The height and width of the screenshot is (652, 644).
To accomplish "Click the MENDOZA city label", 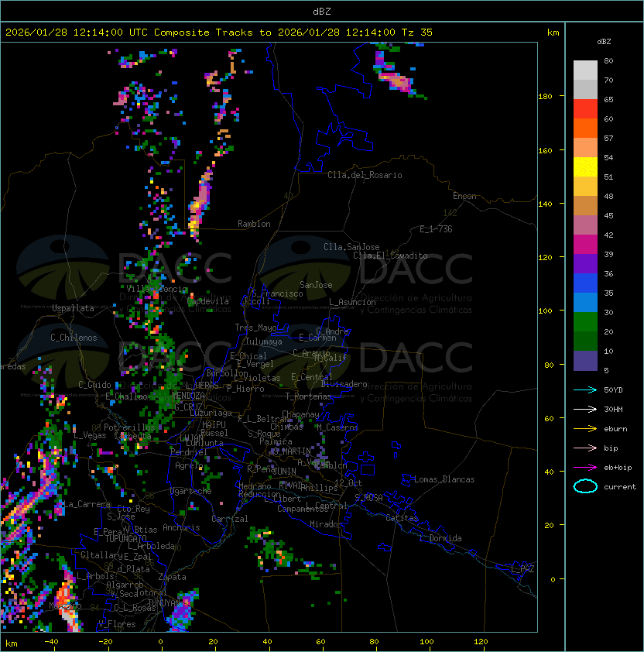I will point(188,395).
